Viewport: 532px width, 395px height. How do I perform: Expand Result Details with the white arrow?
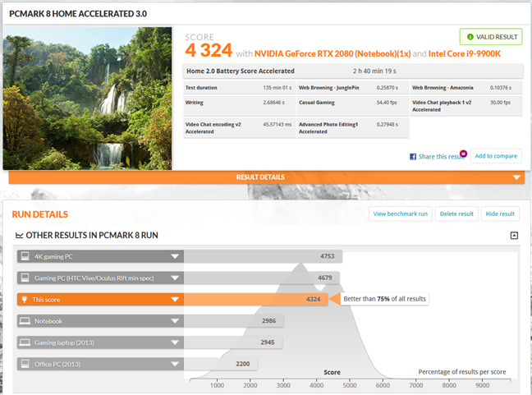(516, 177)
